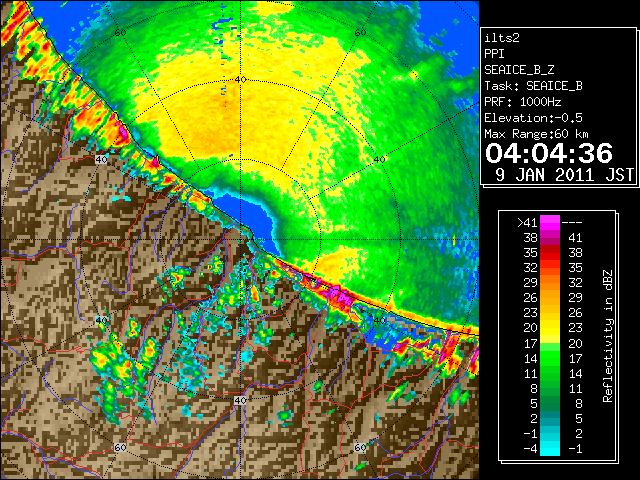
Task: Click the radar site name ilts2
Action: click(x=502, y=38)
